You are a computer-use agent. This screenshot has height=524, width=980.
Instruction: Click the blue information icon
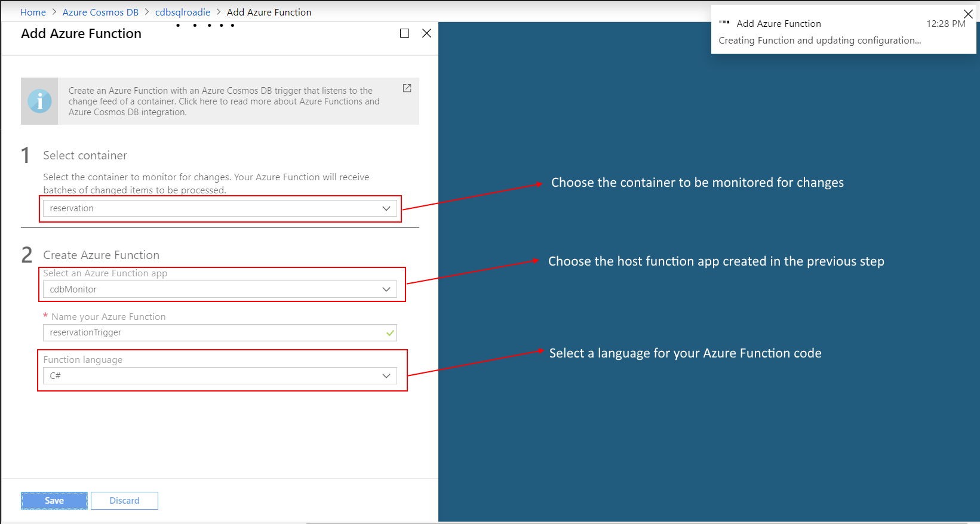(39, 101)
